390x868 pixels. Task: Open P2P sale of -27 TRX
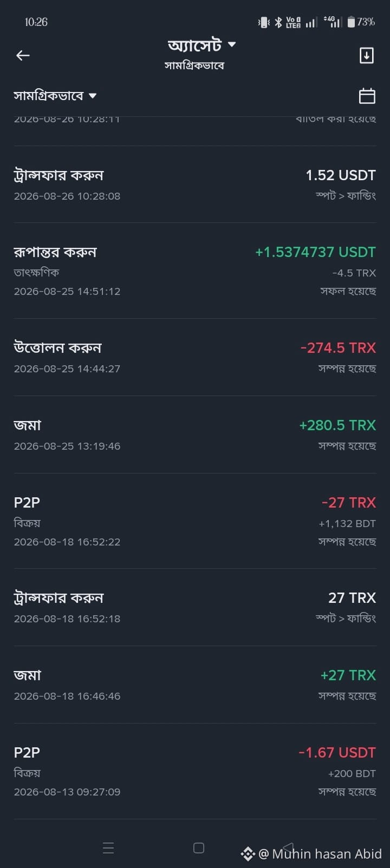[195, 521]
